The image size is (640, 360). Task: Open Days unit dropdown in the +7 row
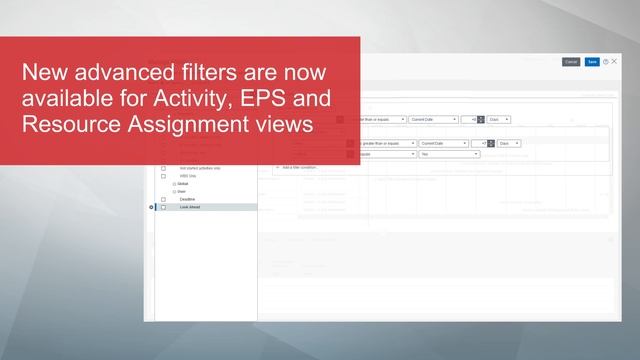click(509, 144)
